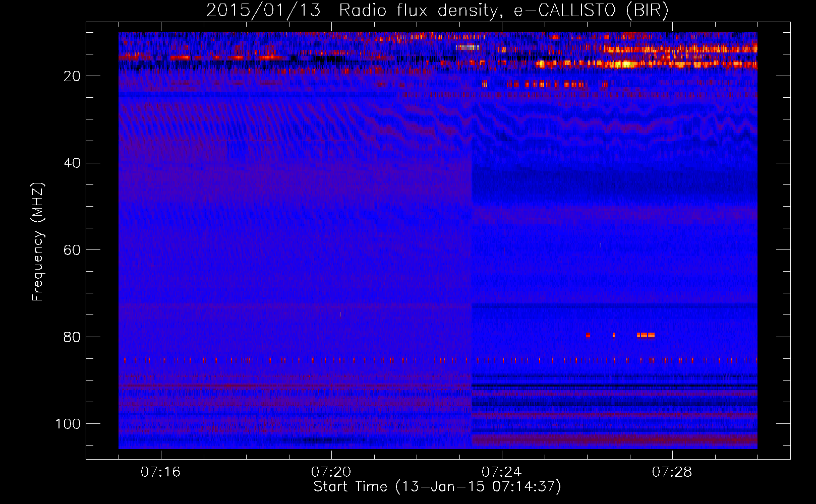This screenshot has height=504, width=816.
Task: Click the 20 frequency tick label
Action: (72, 76)
